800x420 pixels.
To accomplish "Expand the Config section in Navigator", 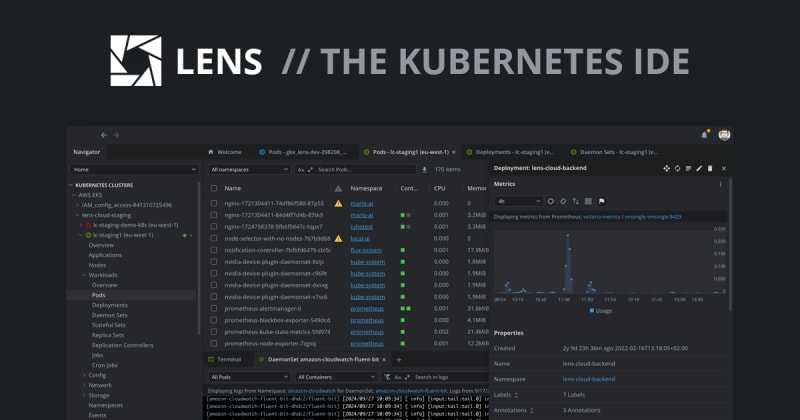I will (96, 374).
